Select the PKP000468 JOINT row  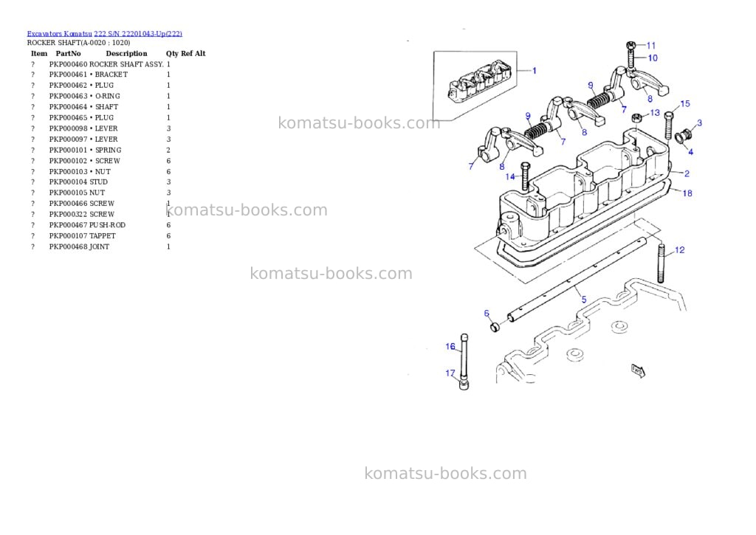(100, 246)
